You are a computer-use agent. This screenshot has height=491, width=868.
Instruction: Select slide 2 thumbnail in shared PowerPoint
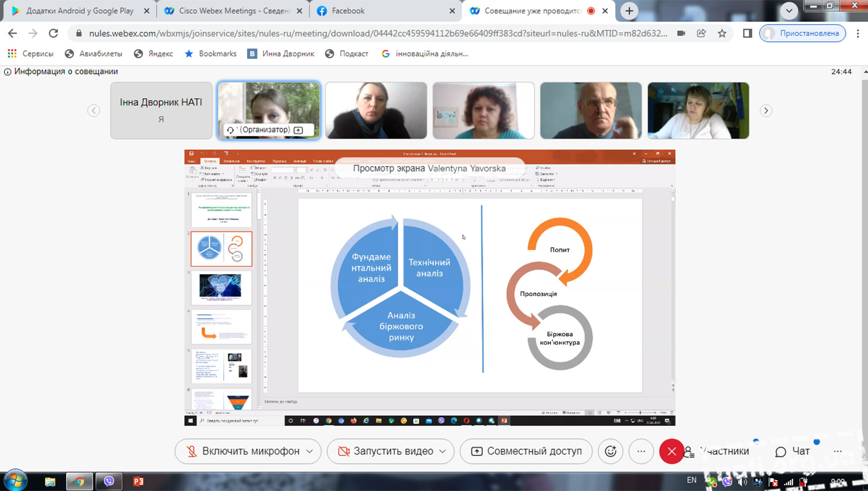pos(222,249)
